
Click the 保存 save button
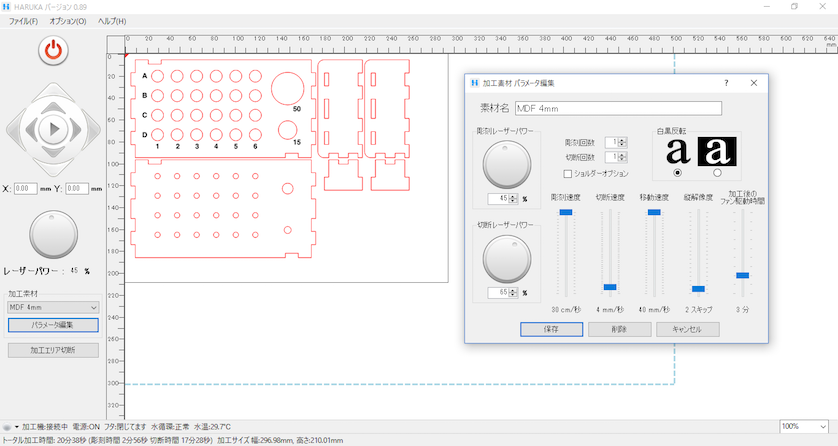pyautogui.click(x=552, y=329)
